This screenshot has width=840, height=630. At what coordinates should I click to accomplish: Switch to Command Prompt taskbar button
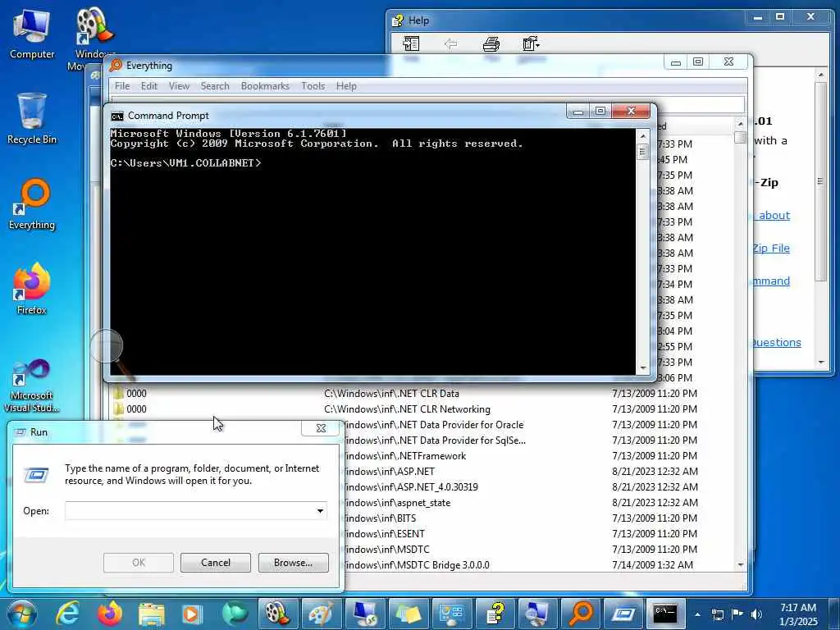664,614
